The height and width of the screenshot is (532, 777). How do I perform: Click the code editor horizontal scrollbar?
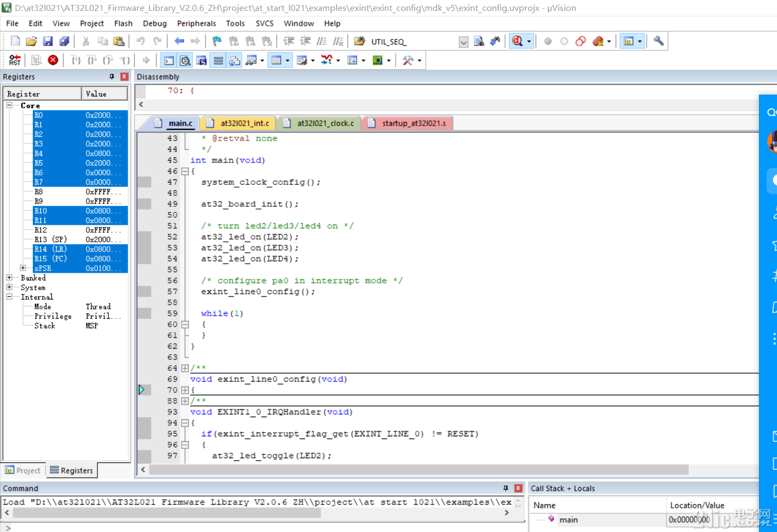pyautogui.click(x=419, y=470)
